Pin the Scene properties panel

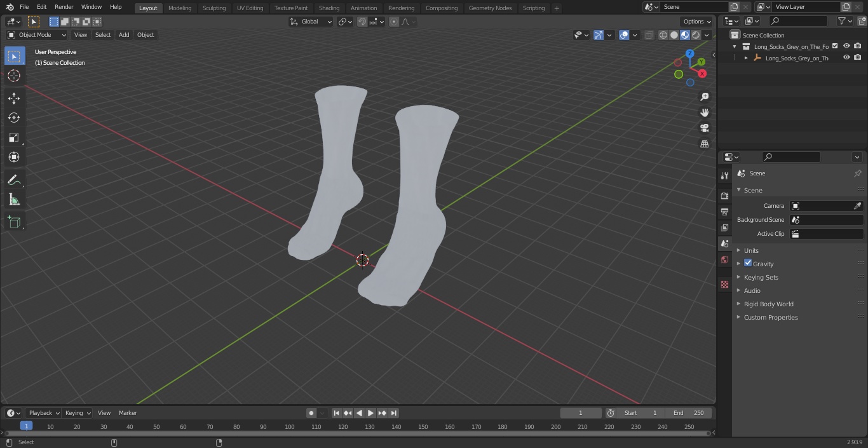857,173
